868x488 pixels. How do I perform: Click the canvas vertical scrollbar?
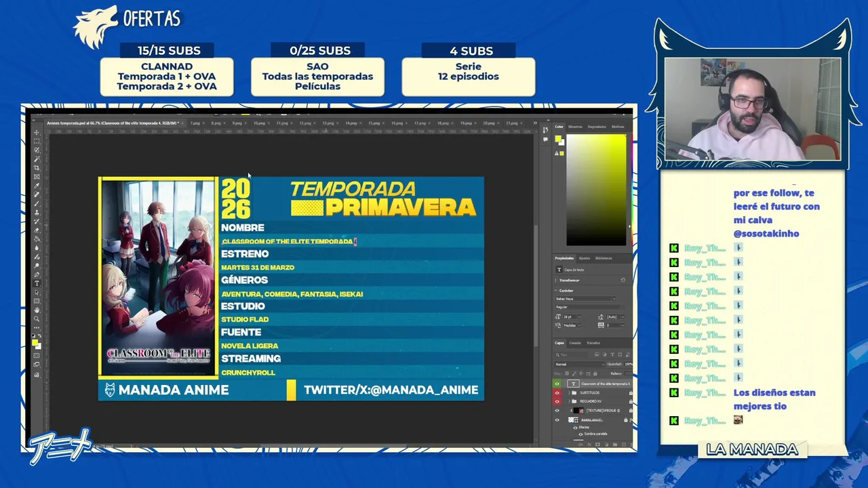[x=536, y=285]
